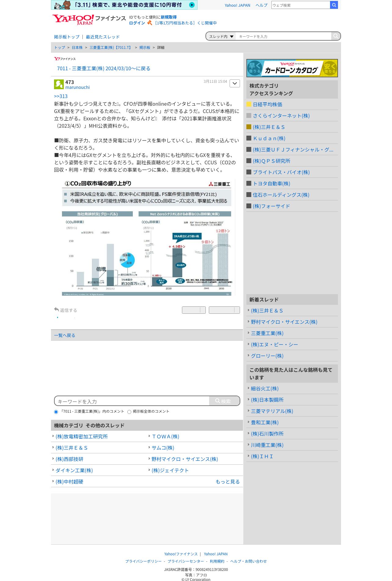The height and width of the screenshot is (581, 392).
Task: Click the 新規取得 link
Action: point(169,17)
